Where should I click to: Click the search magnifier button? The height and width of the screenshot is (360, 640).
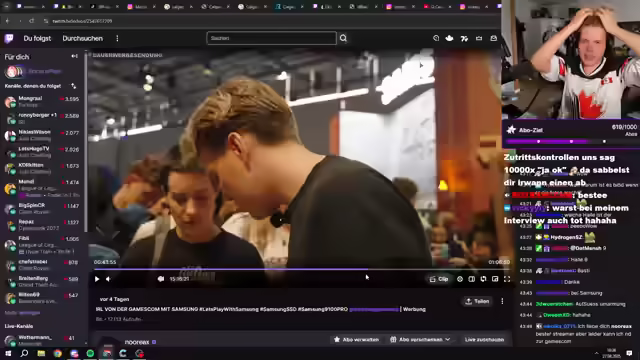(x=343, y=38)
